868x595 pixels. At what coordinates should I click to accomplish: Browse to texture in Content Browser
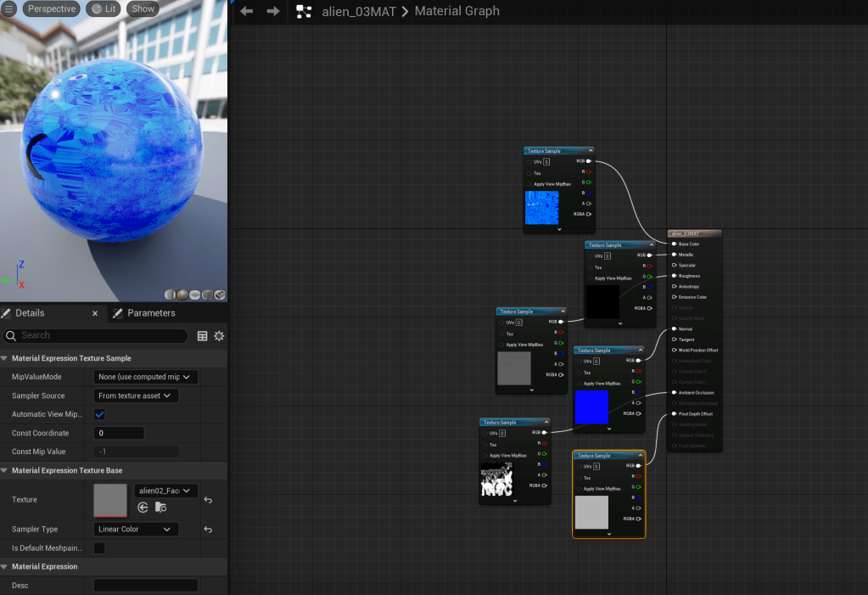pyautogui.click(x=160, y=507)
